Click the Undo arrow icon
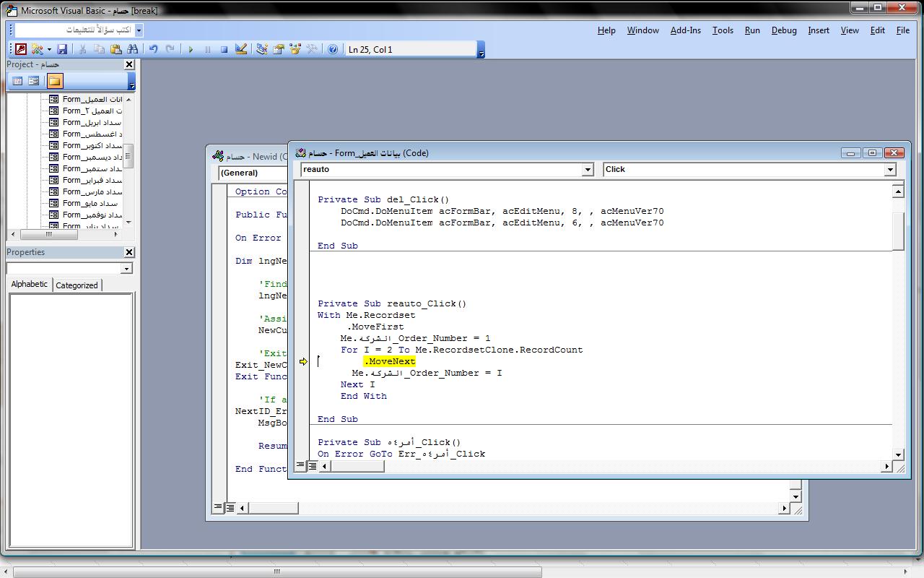The height and width of the screenshot is (578, 924). [153, 49]
